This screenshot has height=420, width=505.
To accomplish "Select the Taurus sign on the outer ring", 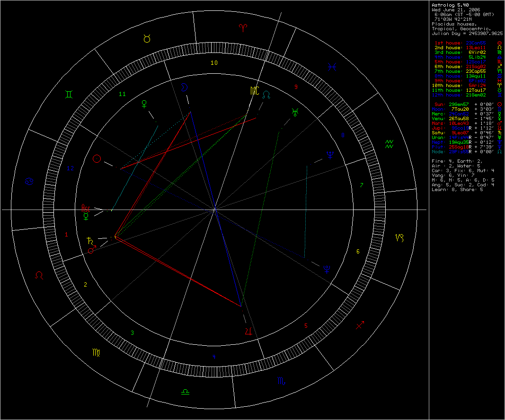I will (147, 39).
